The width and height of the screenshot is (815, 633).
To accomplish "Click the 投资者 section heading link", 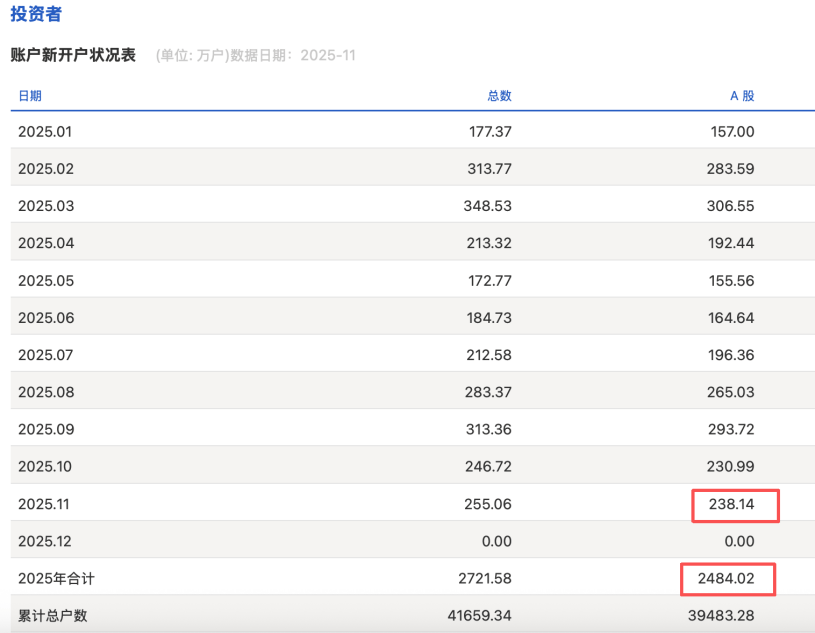I will click(x=38, y=14).
